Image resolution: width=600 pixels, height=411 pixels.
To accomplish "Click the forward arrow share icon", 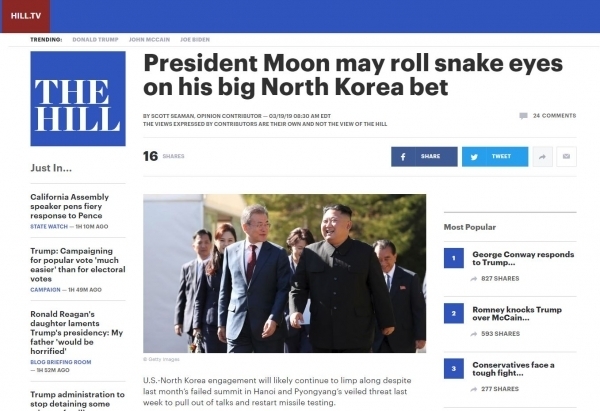I will (543, 157).
